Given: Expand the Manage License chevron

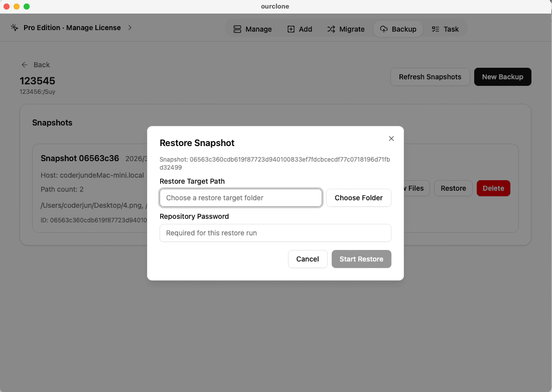Looking at the screenshot, I should click(129, 28).
